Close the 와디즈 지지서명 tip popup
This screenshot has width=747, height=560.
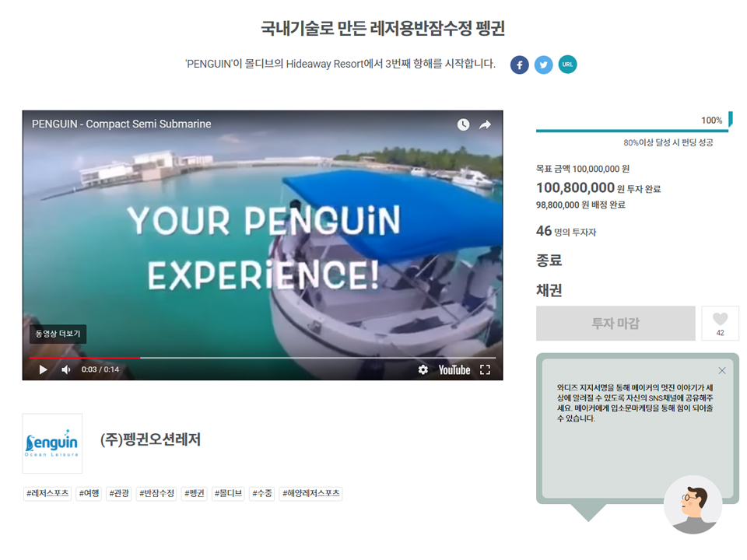[x=722, y=370]
